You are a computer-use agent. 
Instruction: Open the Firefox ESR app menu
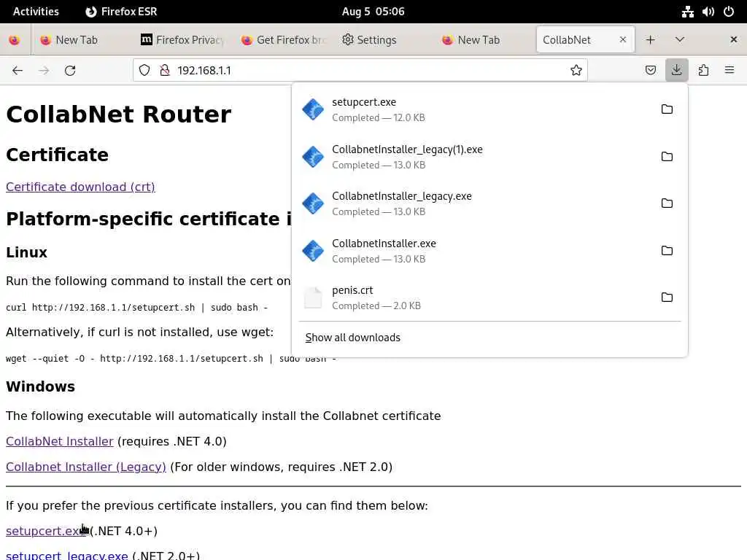point(121,12)
